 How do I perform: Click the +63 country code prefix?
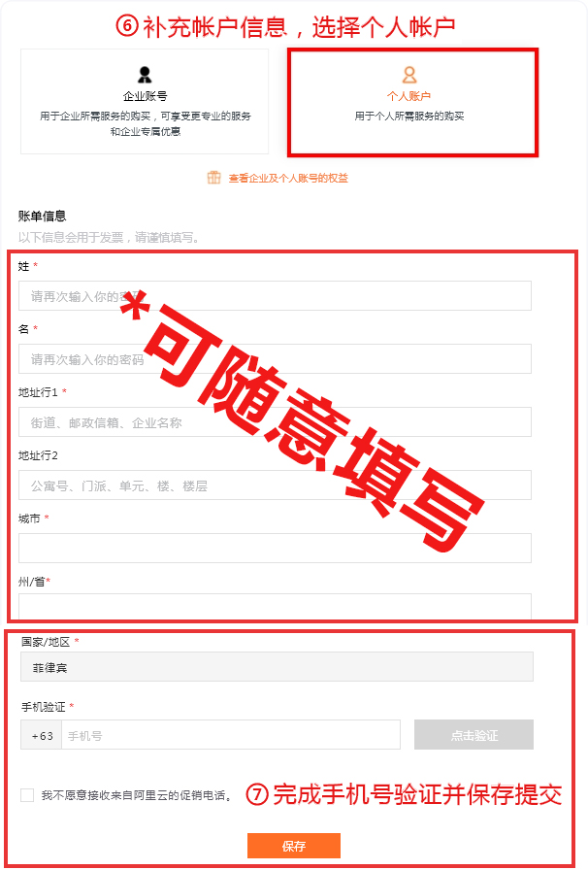point(42,735)
